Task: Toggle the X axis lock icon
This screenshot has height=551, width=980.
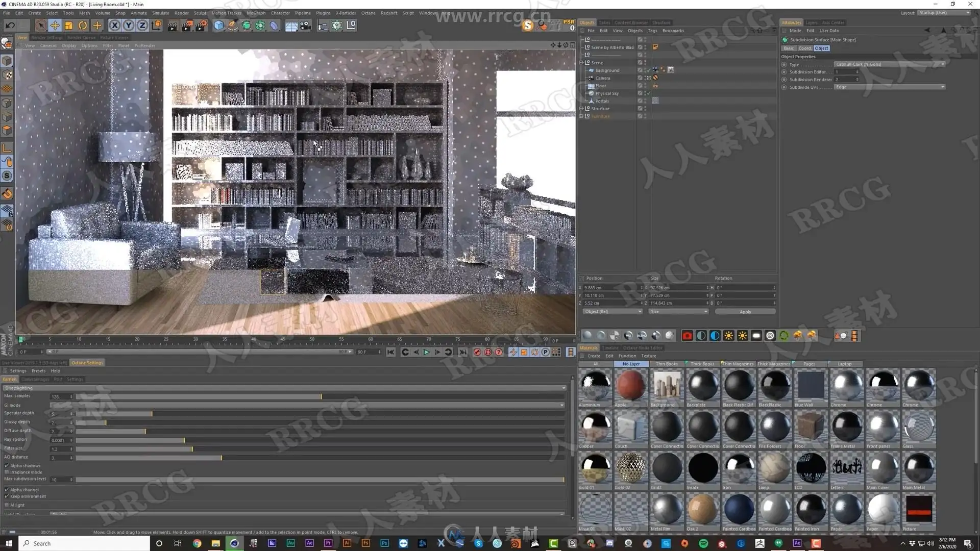Action: click(x=115, y=26)
